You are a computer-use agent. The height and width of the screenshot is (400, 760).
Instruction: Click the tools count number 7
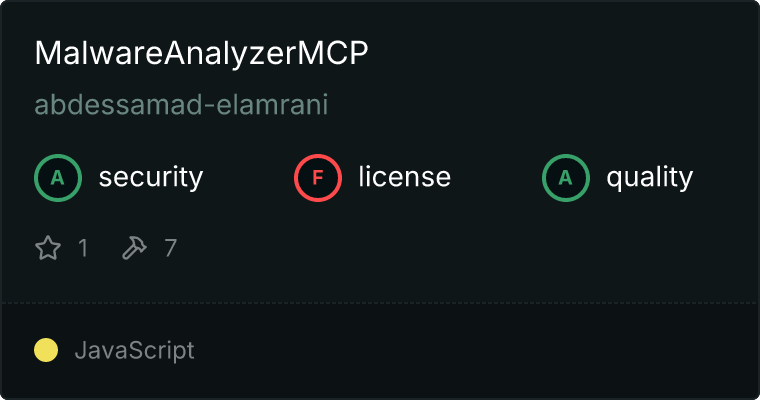click(170, 248)
